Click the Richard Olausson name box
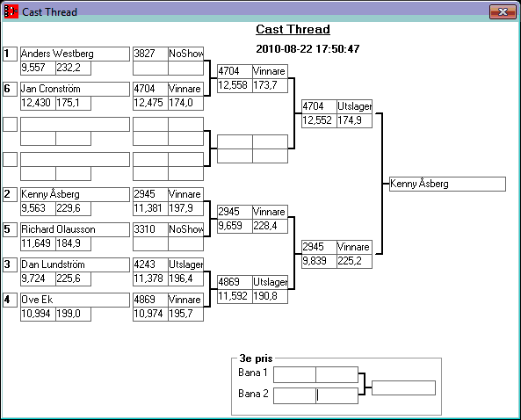Image resolution: width=521 pixels, height=420 pixels. click(75, 229)
